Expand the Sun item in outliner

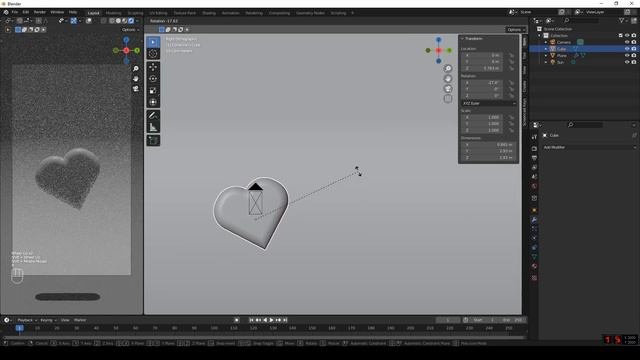pos(546,62)
